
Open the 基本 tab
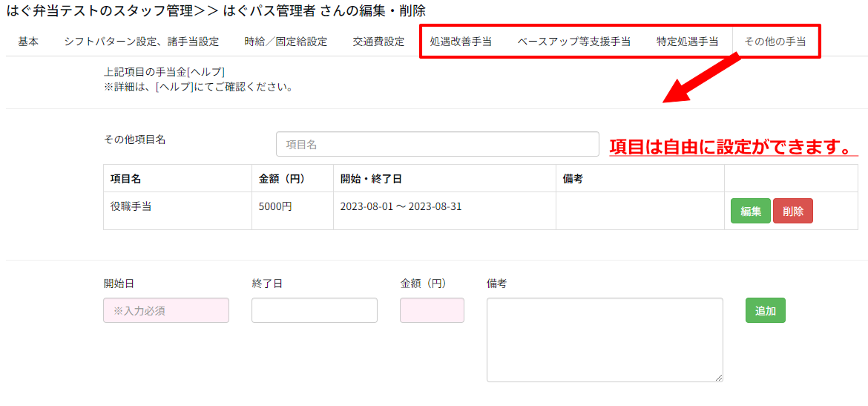[28, 42]
